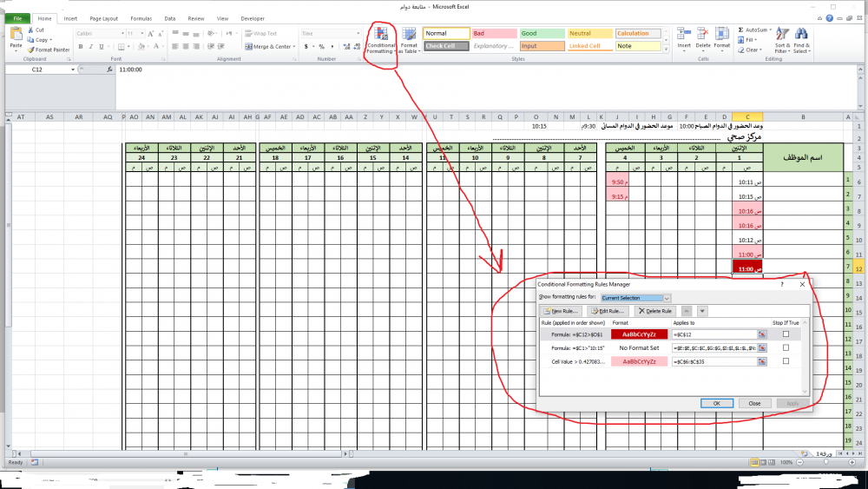The image size is (868, 489).
Task: Confirm with OK in Rules Manager
Action: pyautogui.click(x=716, y=403)
